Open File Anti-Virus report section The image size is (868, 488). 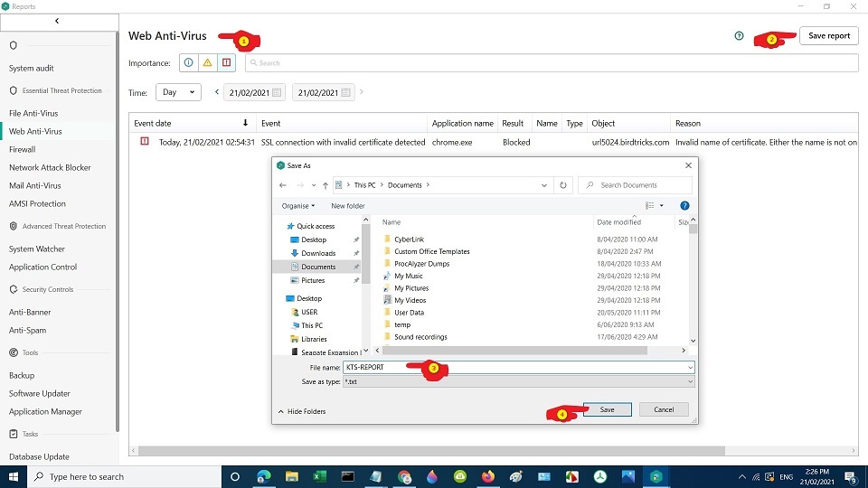click(x=33, y=113)
